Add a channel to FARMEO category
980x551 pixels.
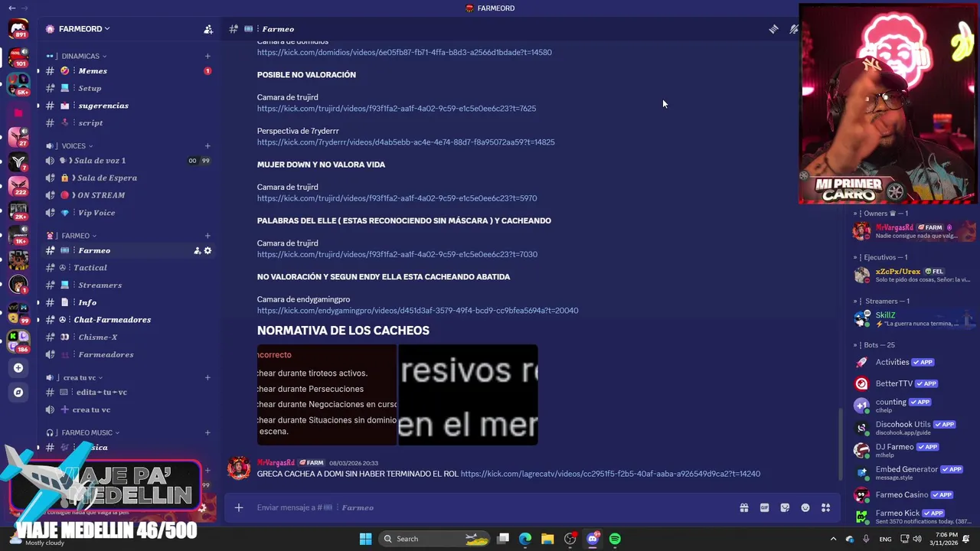tap(207, 236)
